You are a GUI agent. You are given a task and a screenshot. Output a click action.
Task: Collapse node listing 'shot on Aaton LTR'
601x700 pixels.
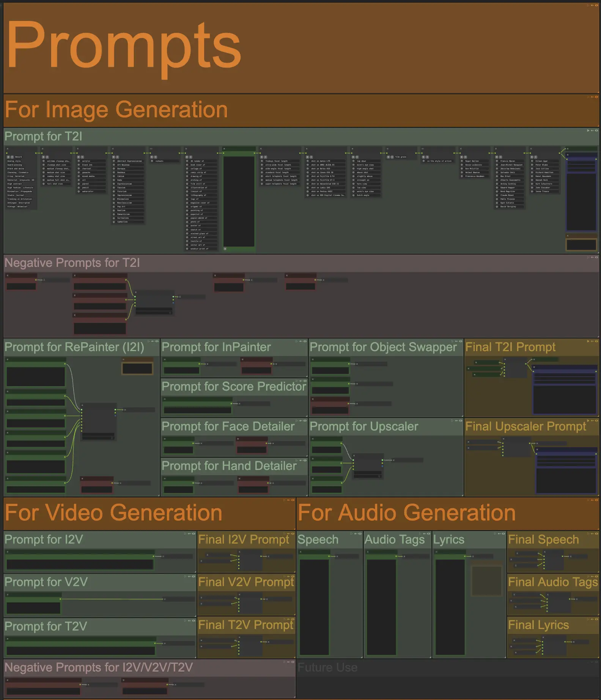coord(307,149)
